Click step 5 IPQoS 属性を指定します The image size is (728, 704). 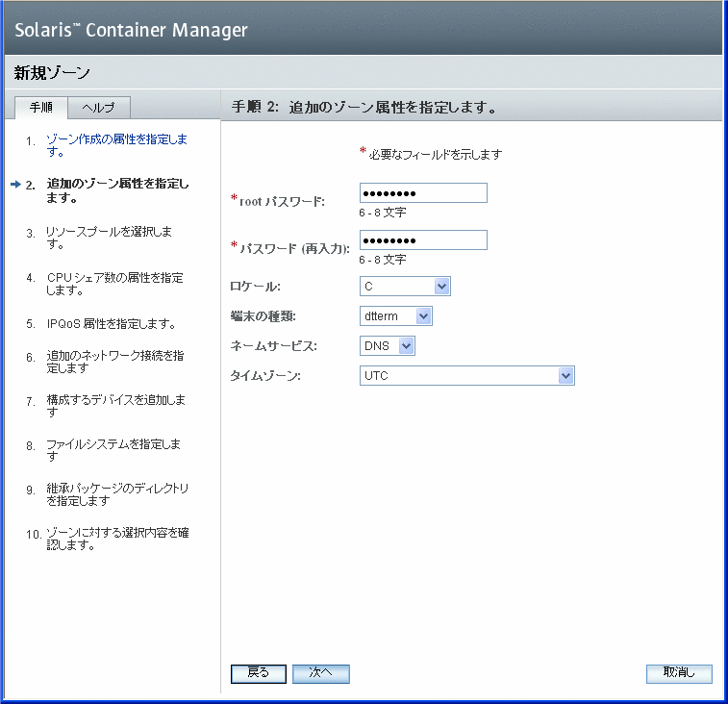click(x=112, y=324)
